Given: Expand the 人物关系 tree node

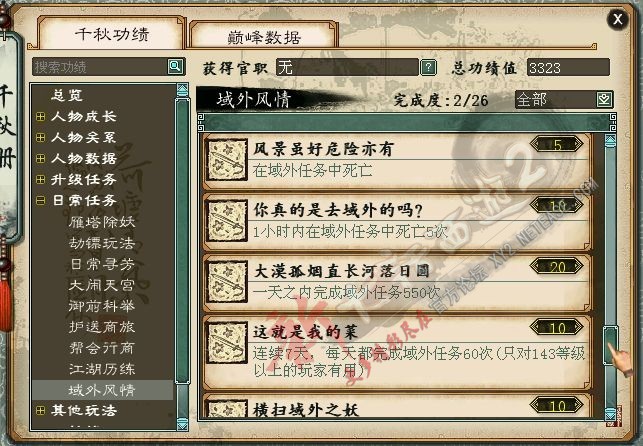Looking at the screenshot, I should [x=40, y=138].
